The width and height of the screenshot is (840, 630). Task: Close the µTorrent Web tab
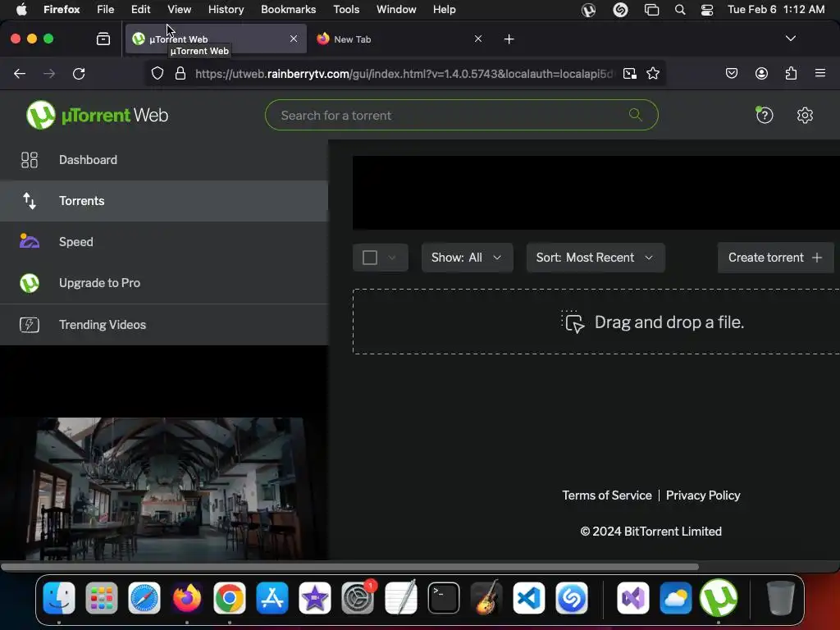point(294,39)
